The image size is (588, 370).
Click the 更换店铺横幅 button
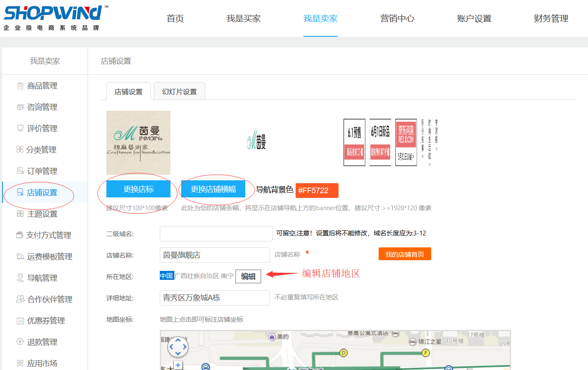[213, 189]
